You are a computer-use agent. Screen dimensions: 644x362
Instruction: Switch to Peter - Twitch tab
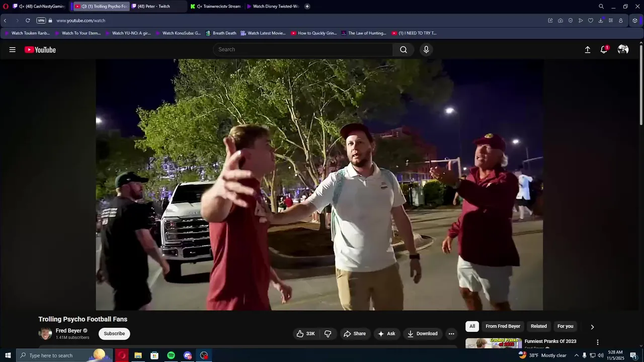point(158,6)
